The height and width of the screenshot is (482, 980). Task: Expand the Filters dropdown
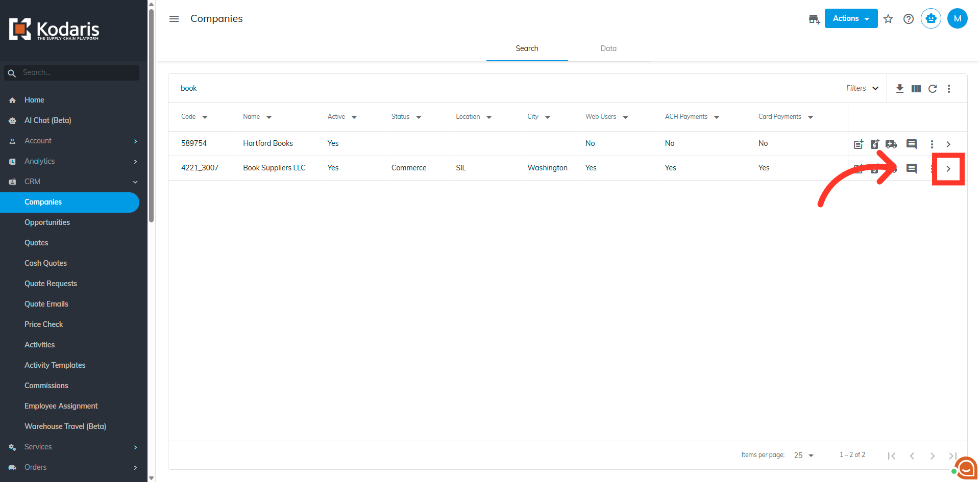pyautogui.click(x=862, y=88)
